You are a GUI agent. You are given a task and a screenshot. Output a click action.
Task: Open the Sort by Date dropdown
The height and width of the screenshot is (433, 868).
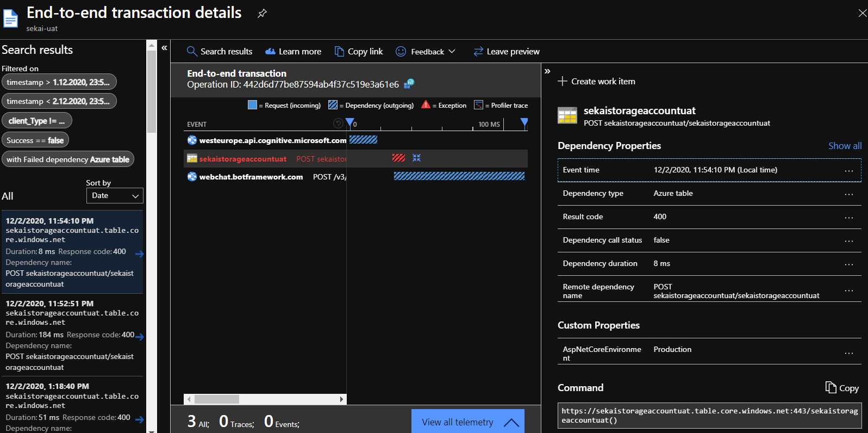(x=115, y=196)
